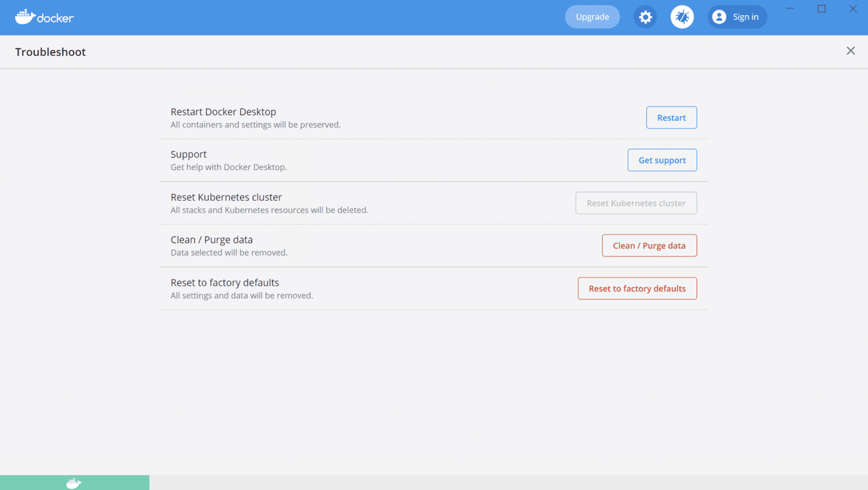Screen dimensions: 868x490
Task: Minimize the Docker Desktop window
Action: [790, 9]
